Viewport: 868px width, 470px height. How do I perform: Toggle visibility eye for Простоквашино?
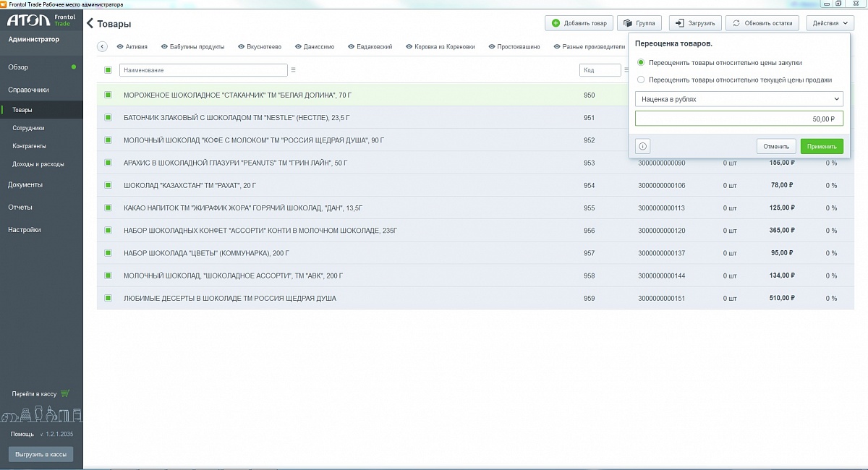pyautogui.click(x=491, y=47)
